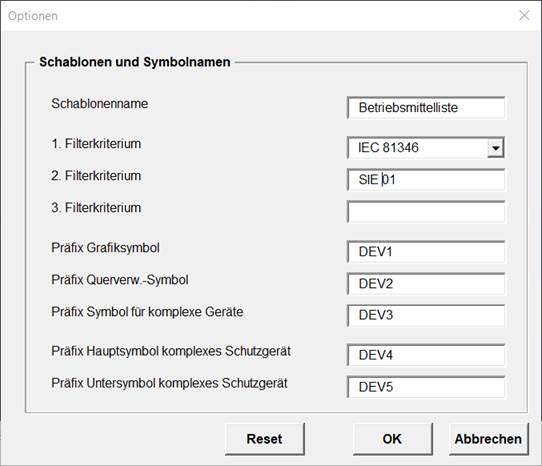Click the Präfix Untersymbol komplexes Schutzgerät label
542x466 pixels.
point(169,383)
